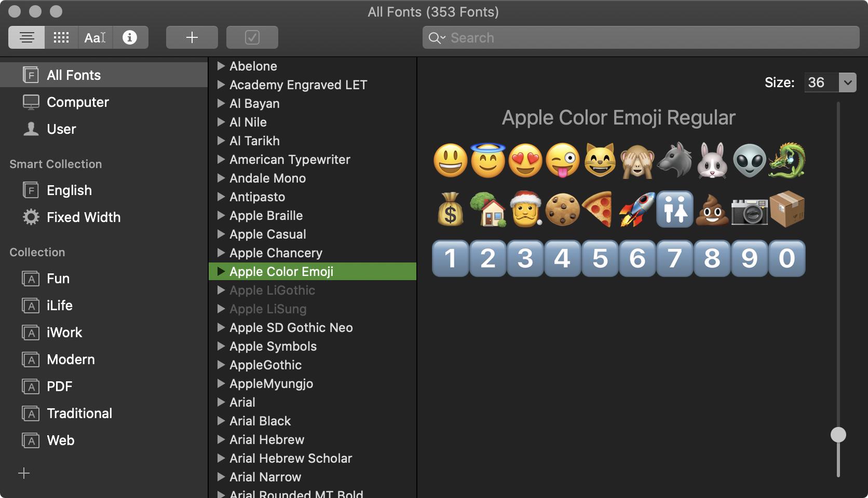Click the font size value field
868x498 pixels.
click(821, 82)
